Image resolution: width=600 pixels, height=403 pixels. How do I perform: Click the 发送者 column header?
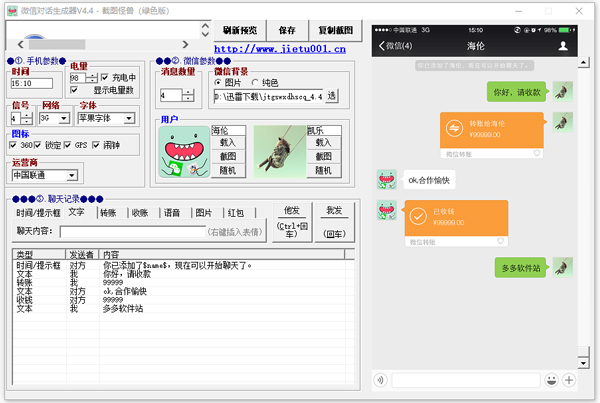82,255
